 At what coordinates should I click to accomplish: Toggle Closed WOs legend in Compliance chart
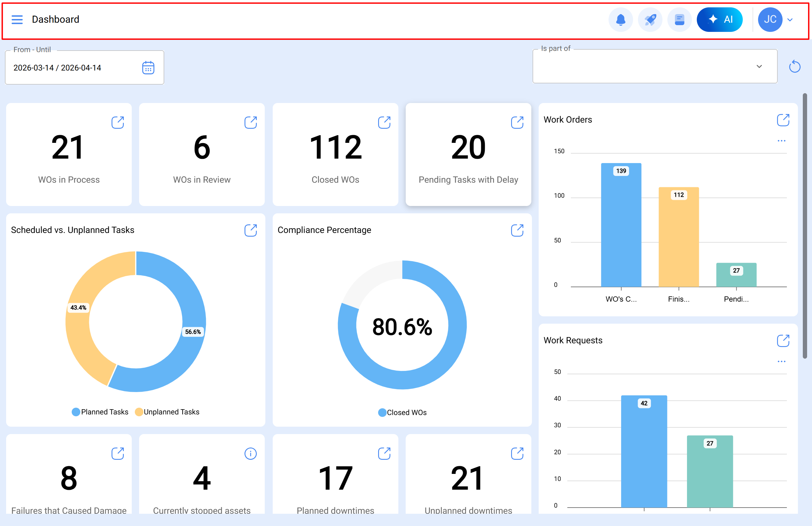tap(402, 413)
